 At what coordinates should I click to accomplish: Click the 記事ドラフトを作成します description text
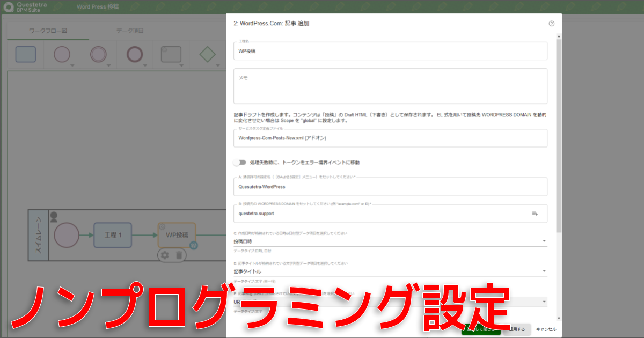[390, 117]
